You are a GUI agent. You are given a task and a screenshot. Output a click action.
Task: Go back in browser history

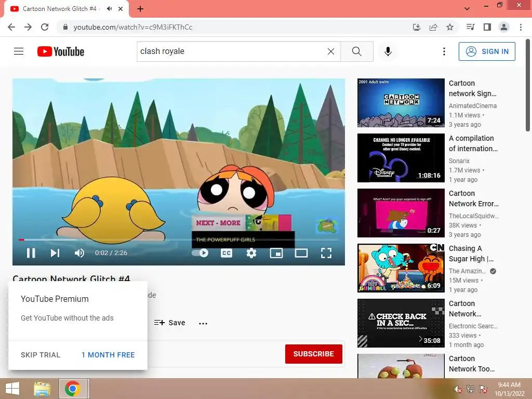point(11,27)
